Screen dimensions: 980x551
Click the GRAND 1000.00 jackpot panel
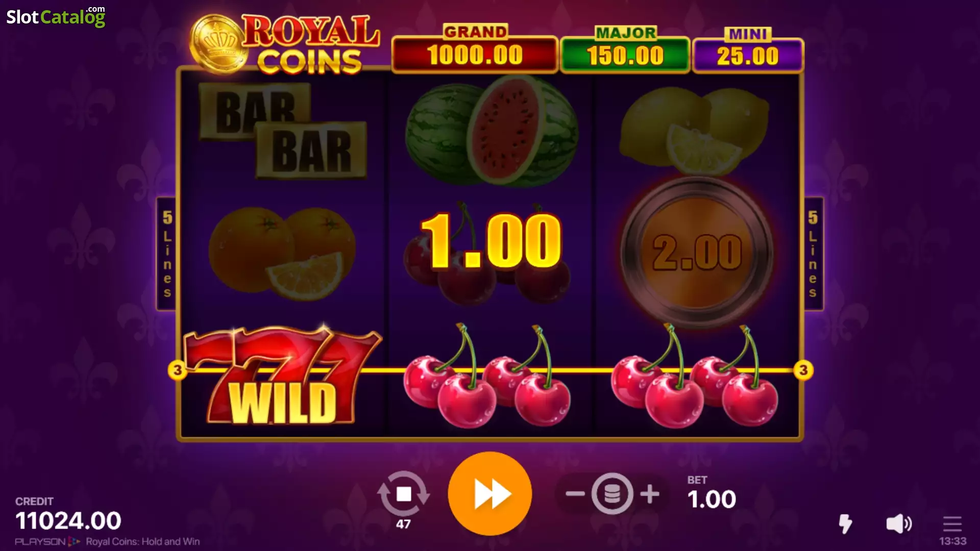[x=475, y=49]
